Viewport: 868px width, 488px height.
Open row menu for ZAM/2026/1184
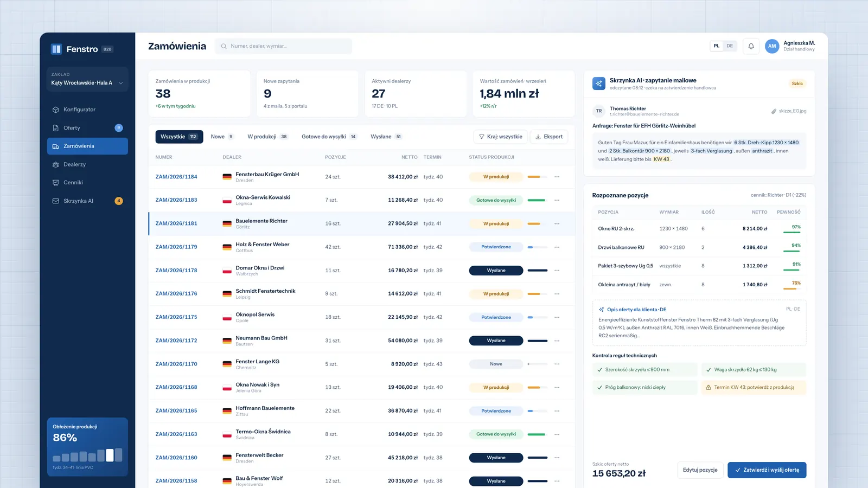pos(557,177)
